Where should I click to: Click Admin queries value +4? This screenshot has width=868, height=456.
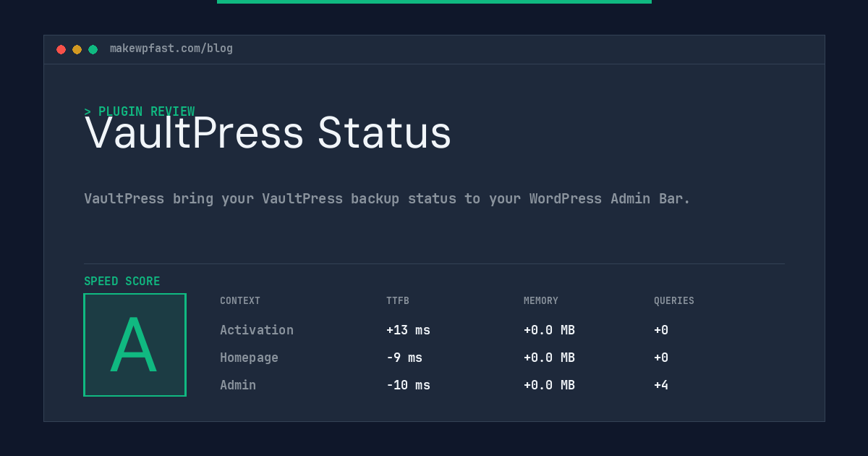[x=661, y=385]
